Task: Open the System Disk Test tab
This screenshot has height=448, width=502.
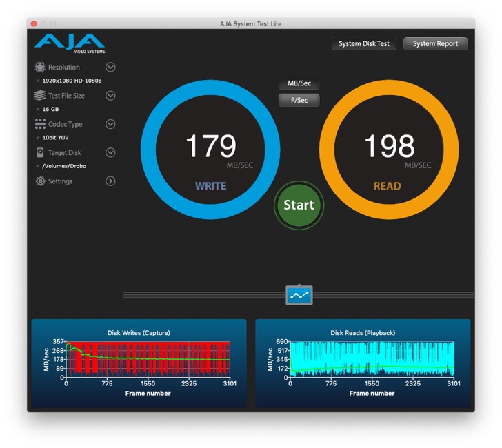Action: click(x=364, y=44)
